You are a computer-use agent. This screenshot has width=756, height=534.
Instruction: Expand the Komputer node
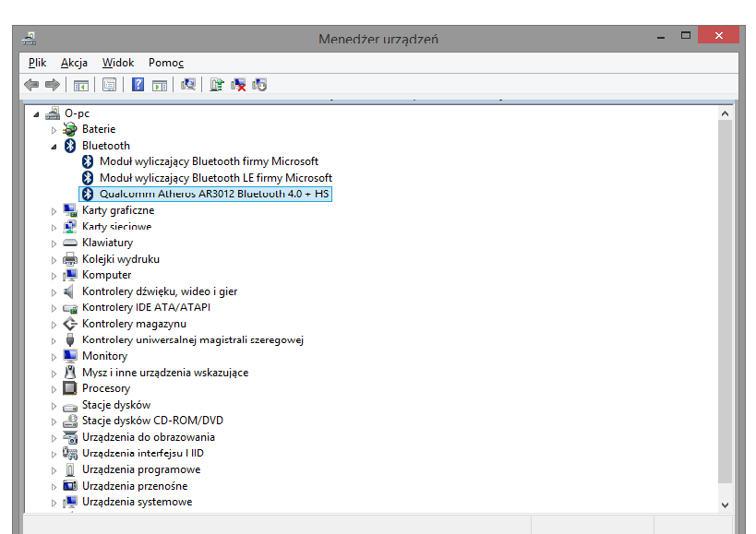54,276
